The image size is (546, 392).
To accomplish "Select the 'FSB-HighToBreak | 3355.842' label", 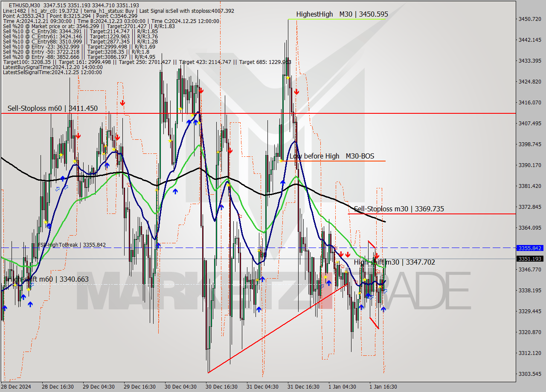I will point(72,245).
